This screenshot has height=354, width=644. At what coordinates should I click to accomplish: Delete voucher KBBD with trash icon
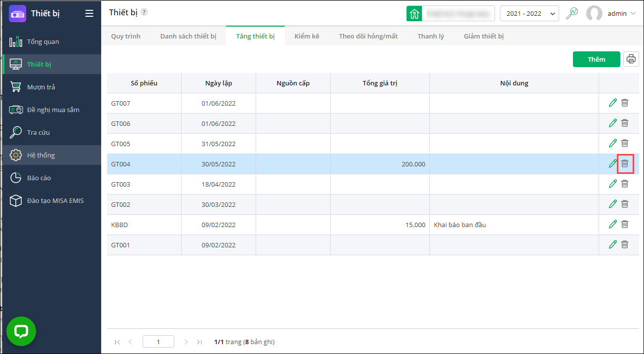pyautogui.click(x=625, y=224)
